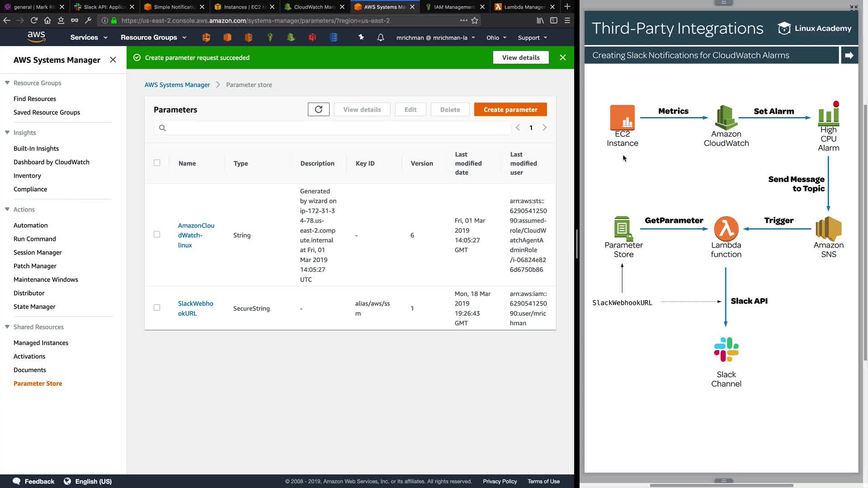868x488 pixels.
Task: Click search magnifier icon in parameters
Action: coord(162,128)
